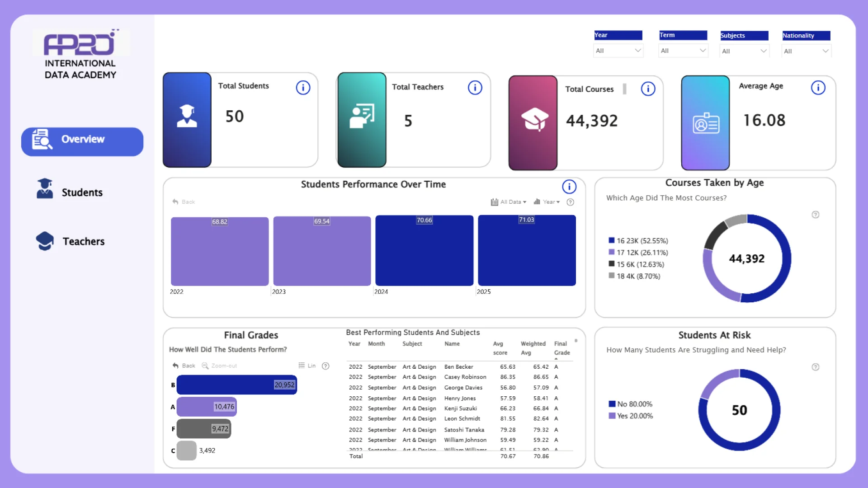The image size is (868, 488).
Task: Click the Average Age info icon
Action: 818,88
